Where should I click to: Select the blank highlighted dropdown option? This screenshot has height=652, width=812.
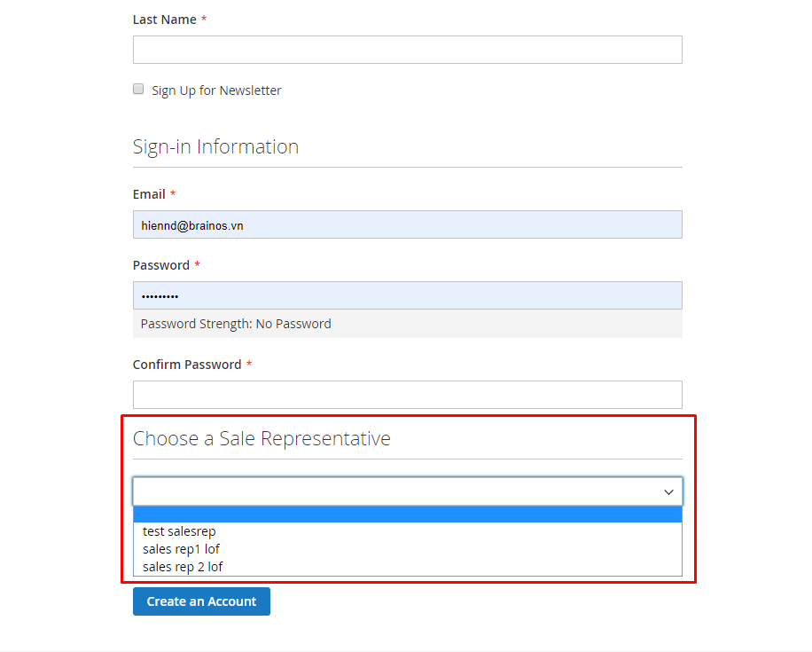click(408, 515)
